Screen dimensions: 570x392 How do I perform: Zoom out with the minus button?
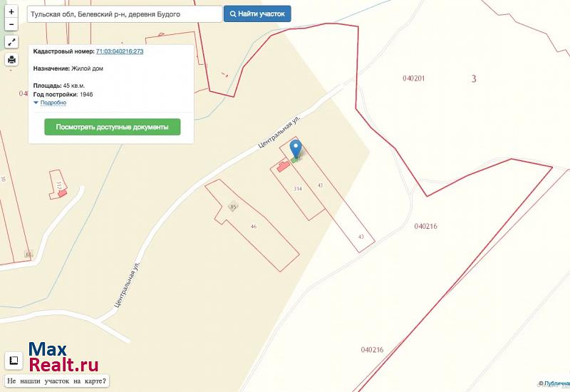11,24
